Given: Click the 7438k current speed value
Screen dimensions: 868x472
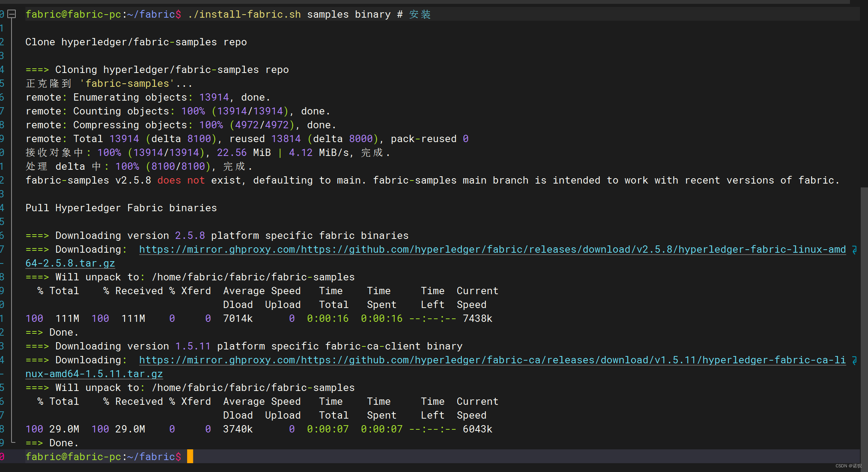Looking at the screenshot, I should (477, 319).
